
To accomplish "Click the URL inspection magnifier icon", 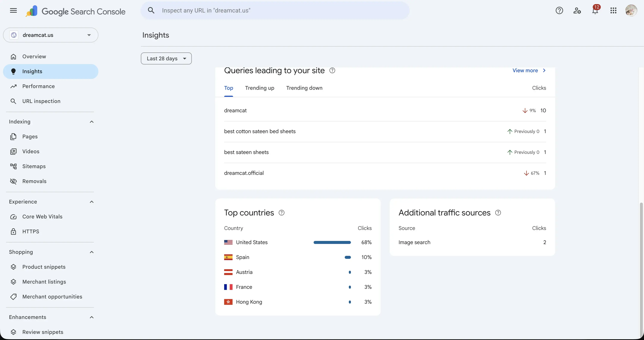I will (x=13, y=101).
